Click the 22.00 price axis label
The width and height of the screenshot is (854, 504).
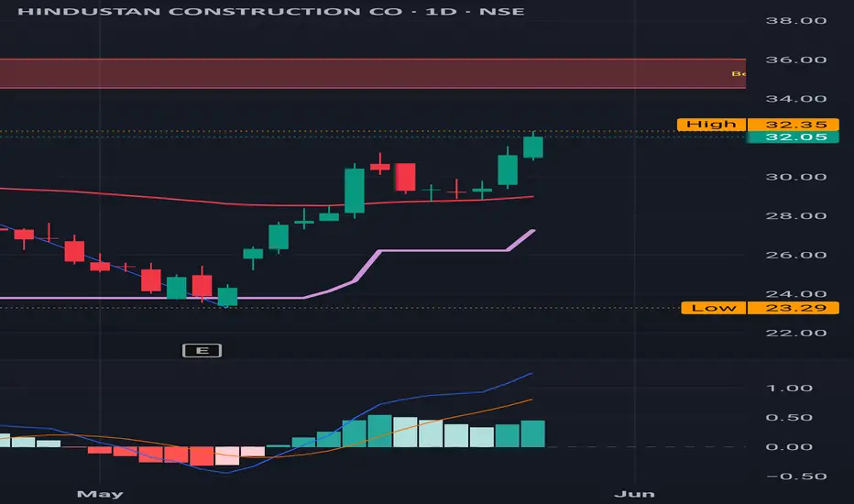[x=796, y=334]
